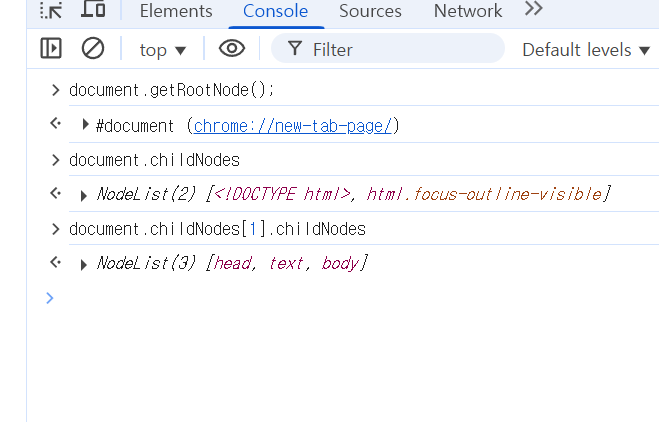This screenshot has height=422, width=659.
Task: Select the document.getRootNode(); command line
Action: coord(171,90)
